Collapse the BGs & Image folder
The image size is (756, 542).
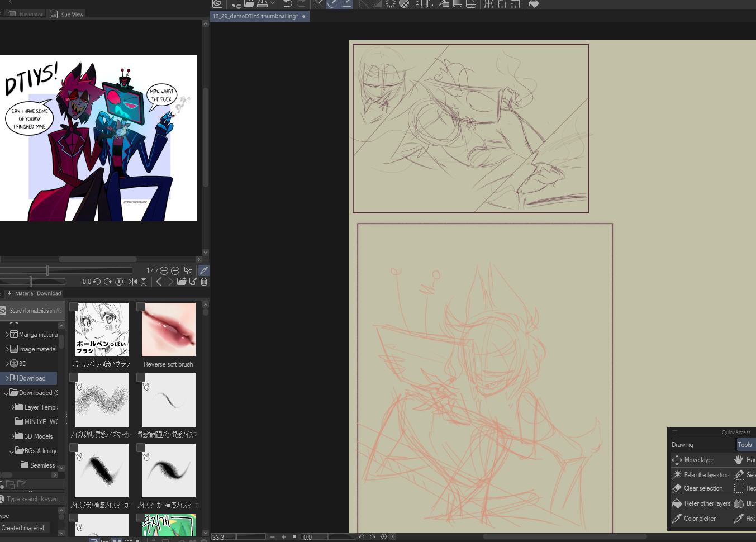coord(12,451)
